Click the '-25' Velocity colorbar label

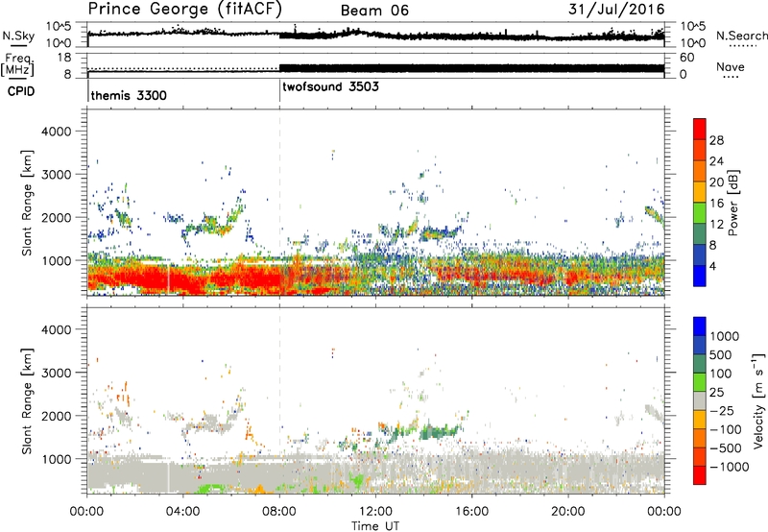coord(720,410)
